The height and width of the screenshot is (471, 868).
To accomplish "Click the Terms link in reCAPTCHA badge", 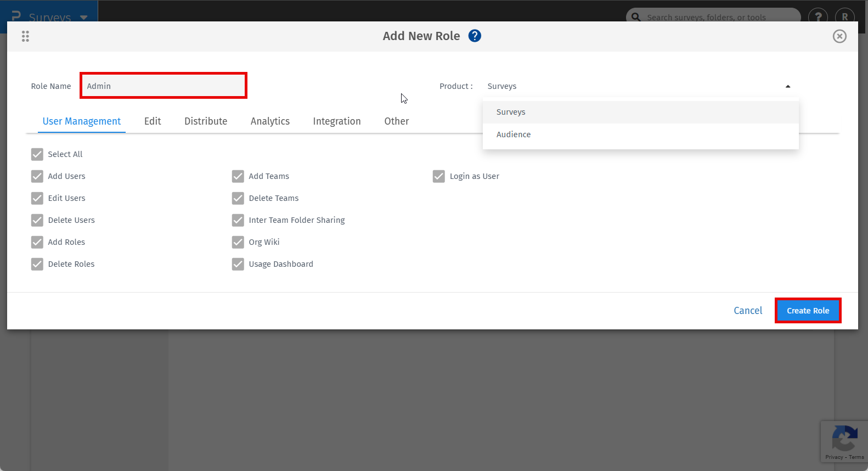I will point(856,457).
